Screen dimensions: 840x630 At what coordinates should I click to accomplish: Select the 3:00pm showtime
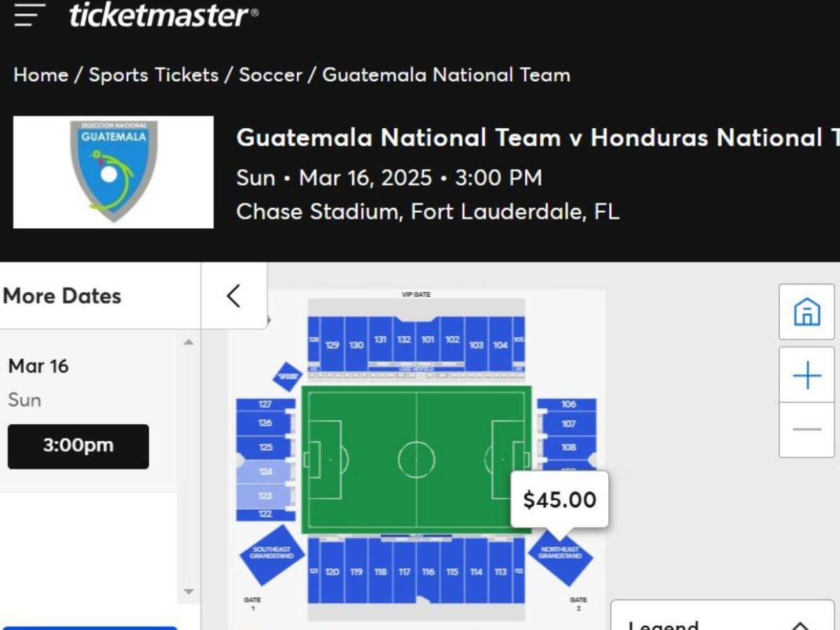(x=78, y=446)
